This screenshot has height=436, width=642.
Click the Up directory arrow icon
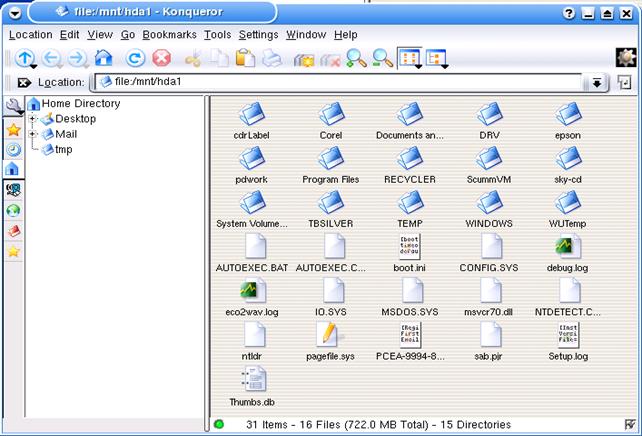24,59
